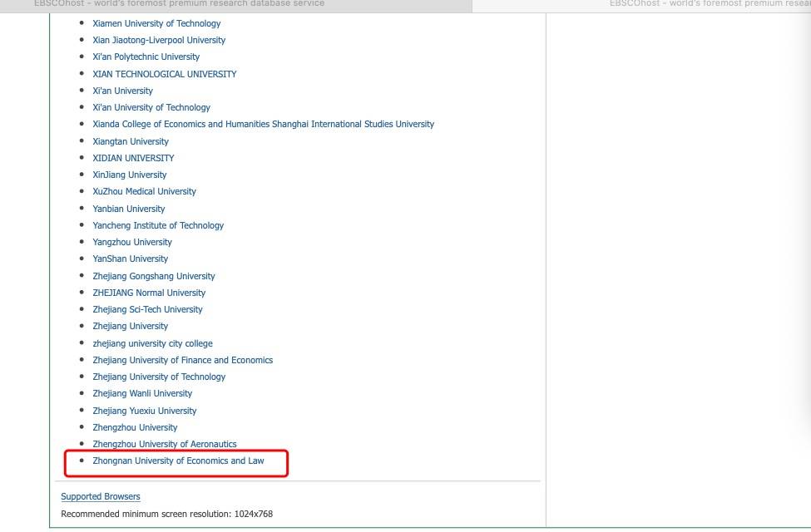Choose Xi'an University of Technology
Screen dimensions: 811x532
click(151, 107)
